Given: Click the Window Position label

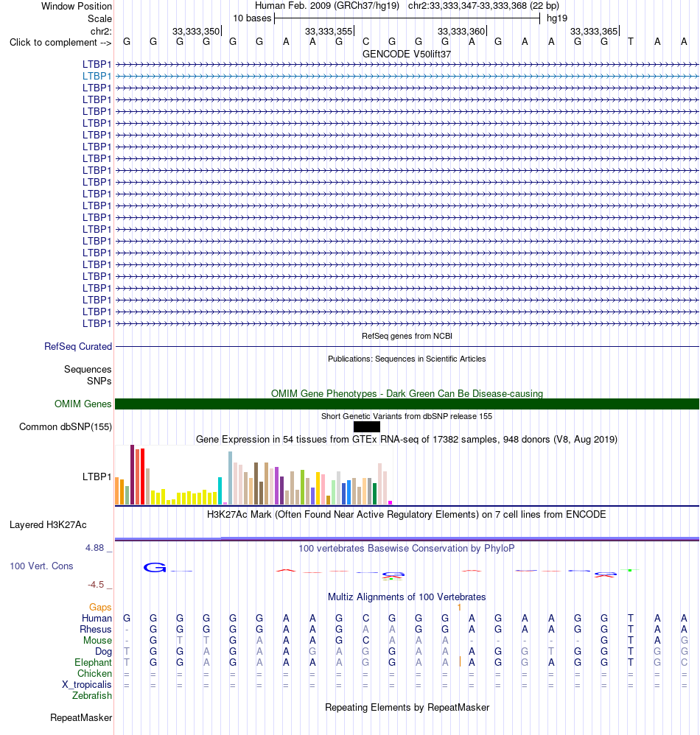Looking at the screenshot, I should (77, 6).
